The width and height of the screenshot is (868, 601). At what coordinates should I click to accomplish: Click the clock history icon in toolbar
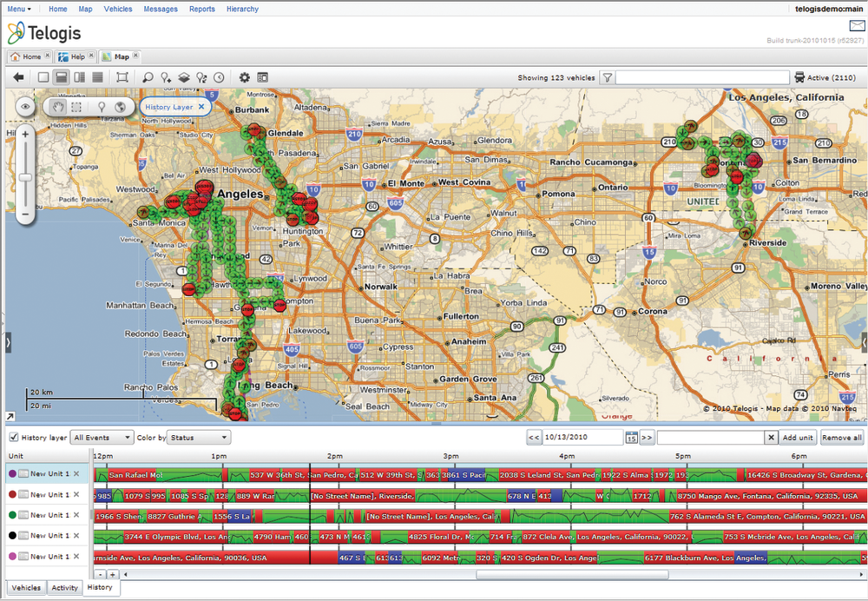pos(220,77)
